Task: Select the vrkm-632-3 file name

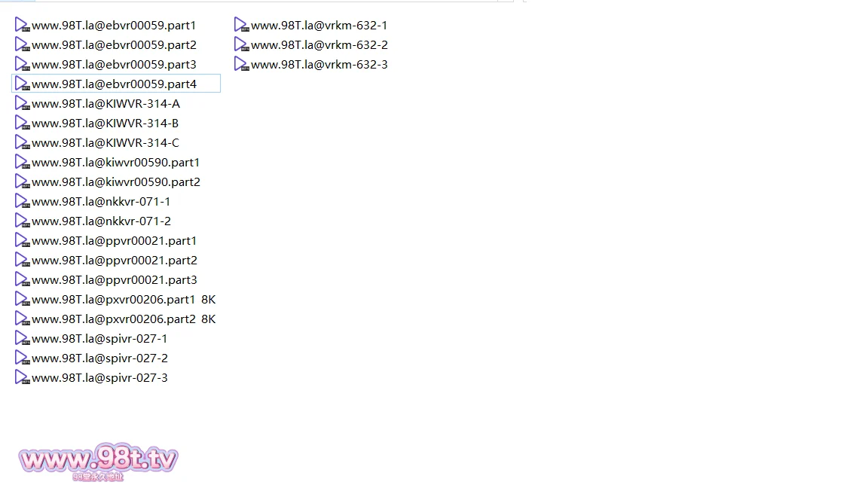Action: click(x=319, y=65)
